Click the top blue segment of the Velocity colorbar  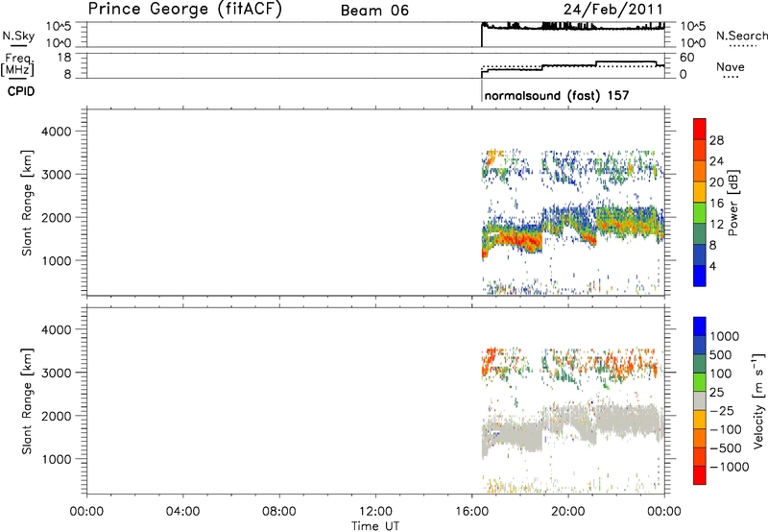pos(700,326)
